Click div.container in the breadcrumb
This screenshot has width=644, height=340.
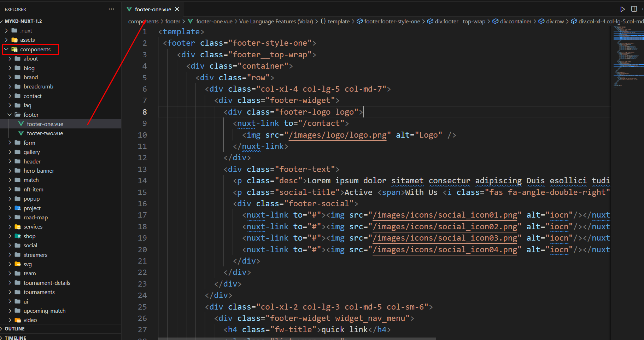[x=515, y=22]
